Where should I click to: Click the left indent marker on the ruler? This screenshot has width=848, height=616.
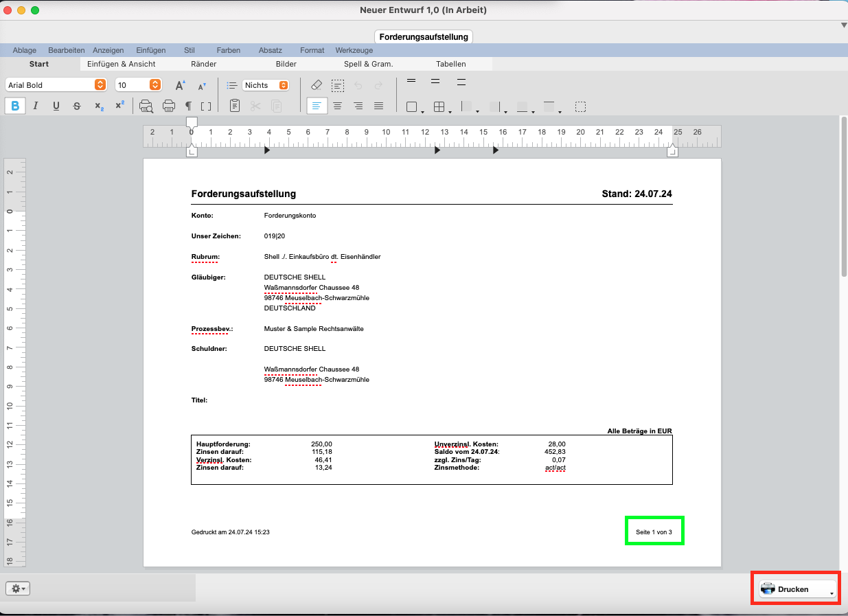(192, 150)
